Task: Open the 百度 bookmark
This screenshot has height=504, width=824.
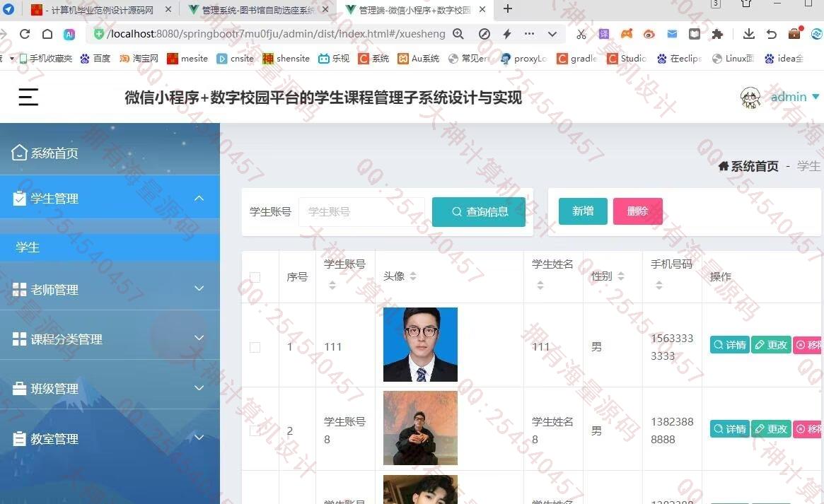Action: pos(95,58)
